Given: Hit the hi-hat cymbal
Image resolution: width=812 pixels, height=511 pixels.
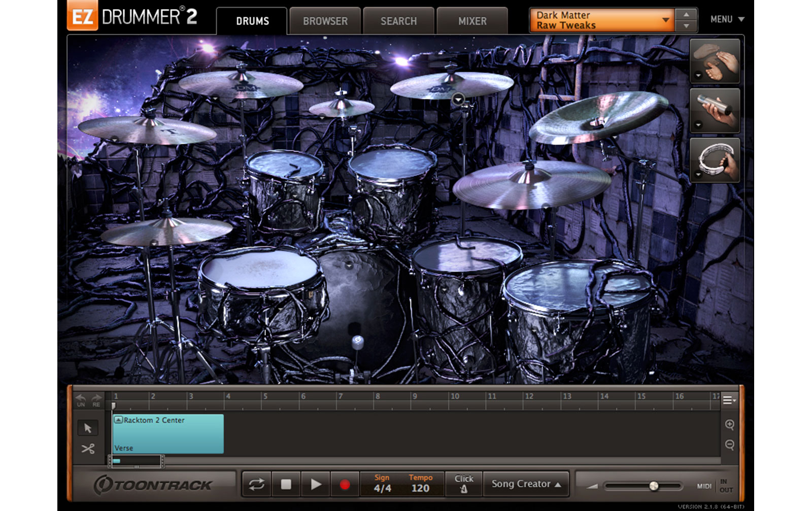Looking at the screenshot, I should pos(166,231).
